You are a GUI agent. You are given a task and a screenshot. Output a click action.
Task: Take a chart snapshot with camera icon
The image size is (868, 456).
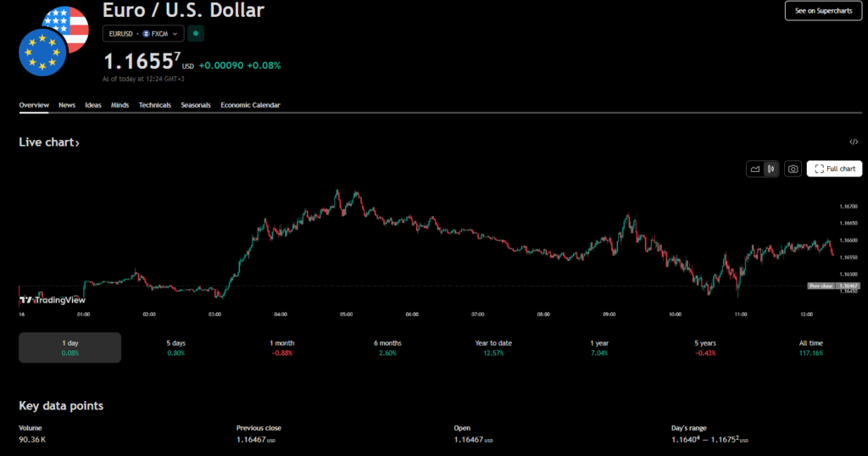pyautogui.click(x=793, y=169)
